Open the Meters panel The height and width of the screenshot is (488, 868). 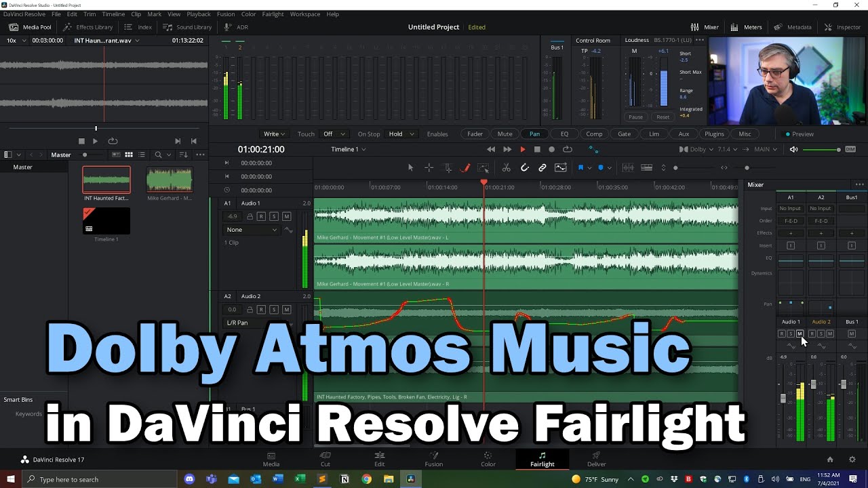point(746,26)
